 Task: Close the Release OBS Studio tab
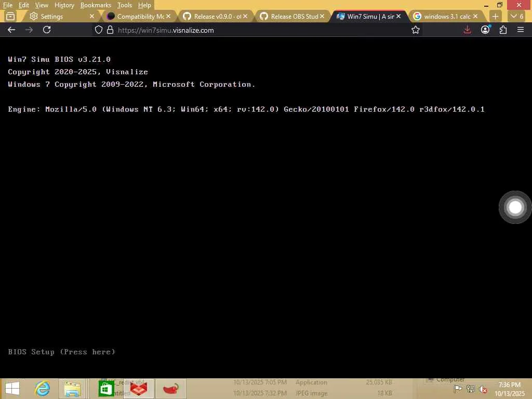[322, 16]
